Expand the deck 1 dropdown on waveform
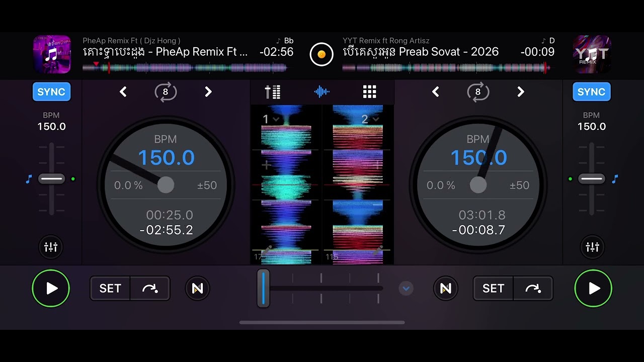 [271, 119]
